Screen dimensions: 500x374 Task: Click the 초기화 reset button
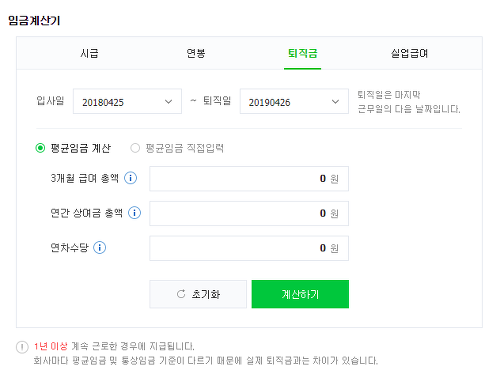198,294
